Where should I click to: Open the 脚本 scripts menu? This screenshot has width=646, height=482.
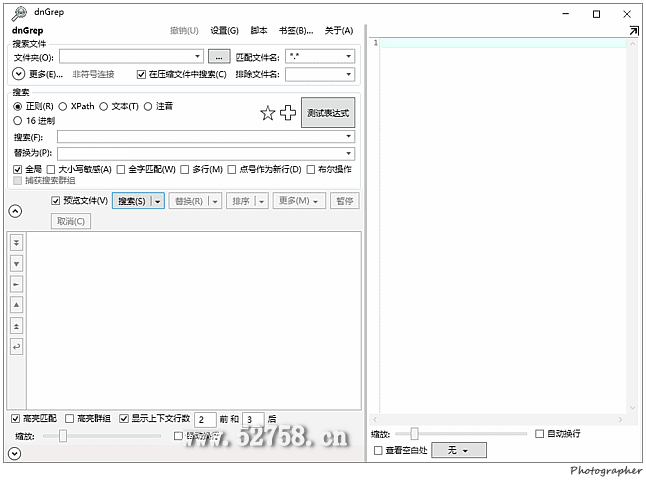coord(259,30)
